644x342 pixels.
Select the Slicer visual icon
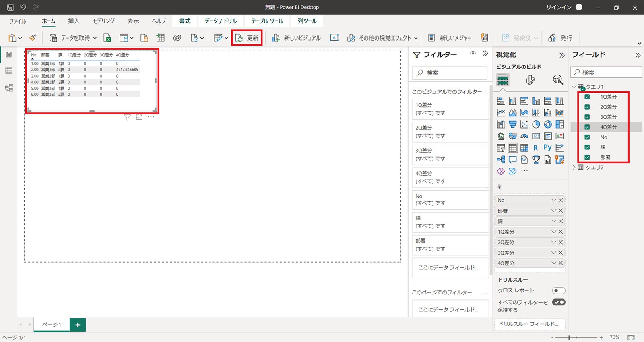501,148
